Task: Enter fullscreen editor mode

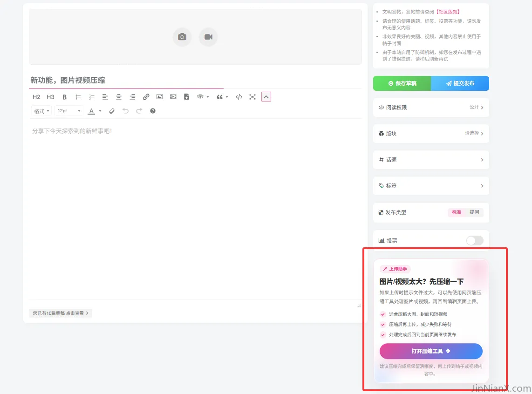Action: point(252,97)
